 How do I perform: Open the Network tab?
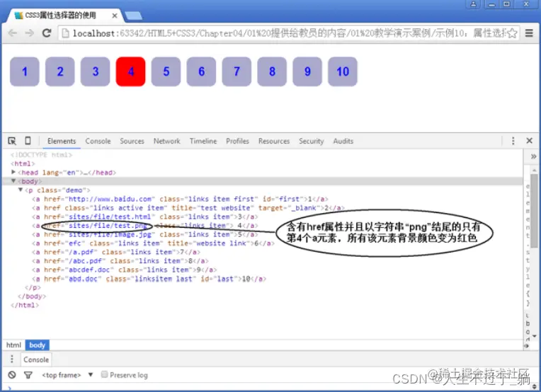coord(166,141)
